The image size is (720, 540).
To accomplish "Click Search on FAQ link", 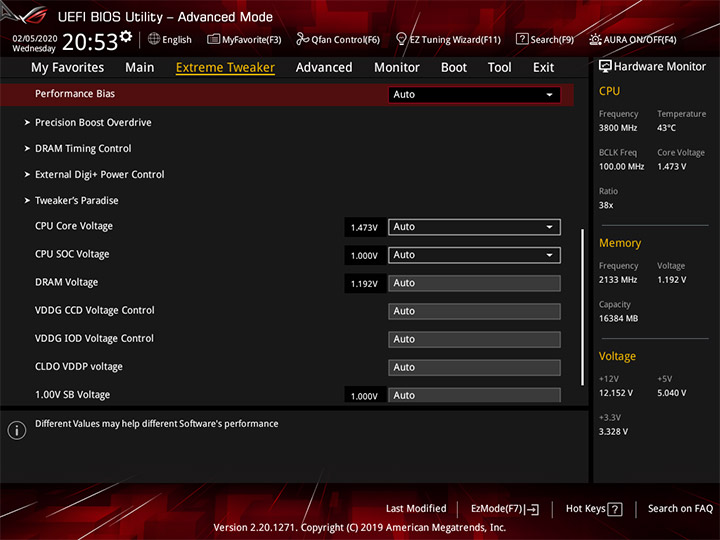I will coord(680,509).
